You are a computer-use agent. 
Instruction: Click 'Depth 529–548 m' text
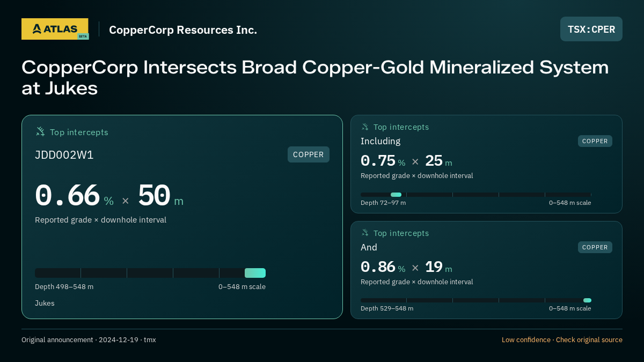[x=387, y=308]
